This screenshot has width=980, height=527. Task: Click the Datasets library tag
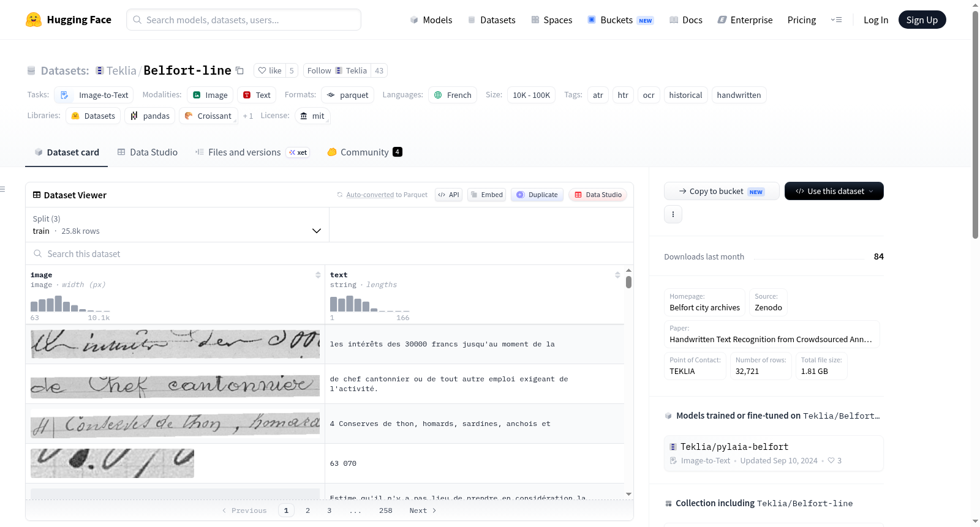(93, 116)
